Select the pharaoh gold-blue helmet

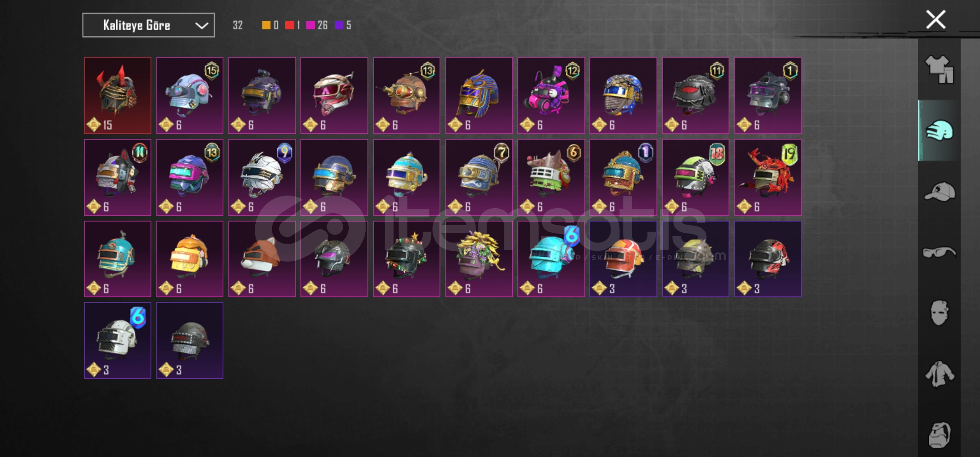pos(479,96)
